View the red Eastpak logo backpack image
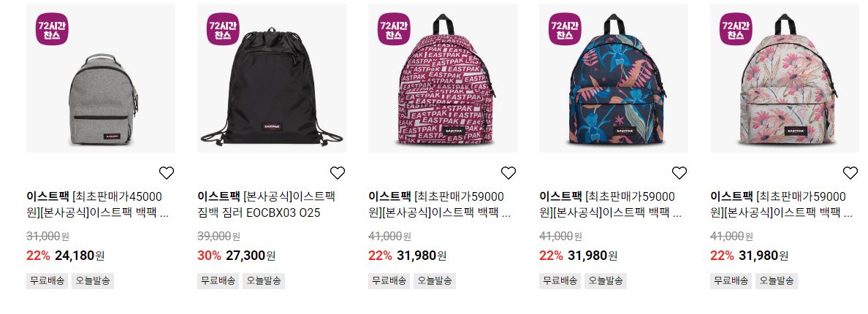Image resolution: width=868 pixels, height=314 pixels. click(x=443, y=79)
